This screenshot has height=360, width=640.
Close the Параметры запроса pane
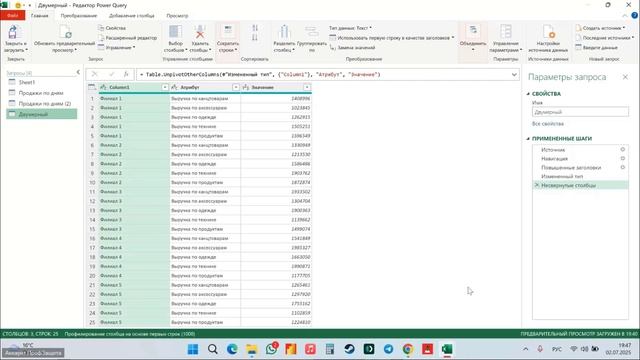point(625,77)
